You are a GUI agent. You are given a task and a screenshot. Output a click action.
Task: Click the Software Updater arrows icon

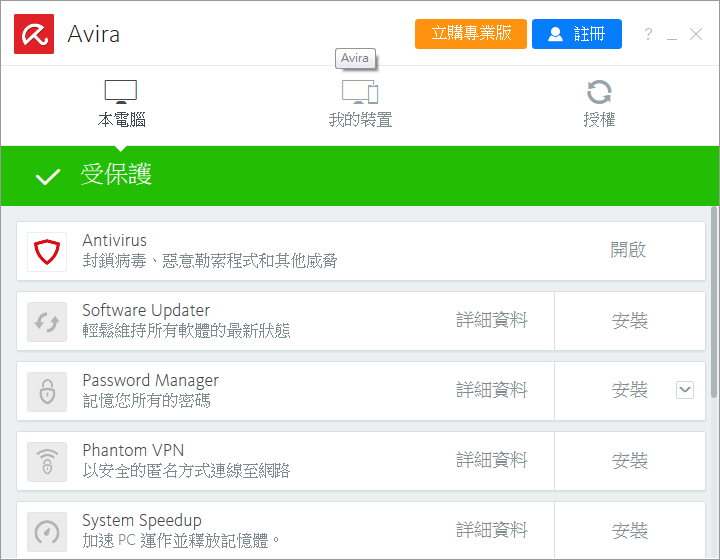[x=47, y=322]
